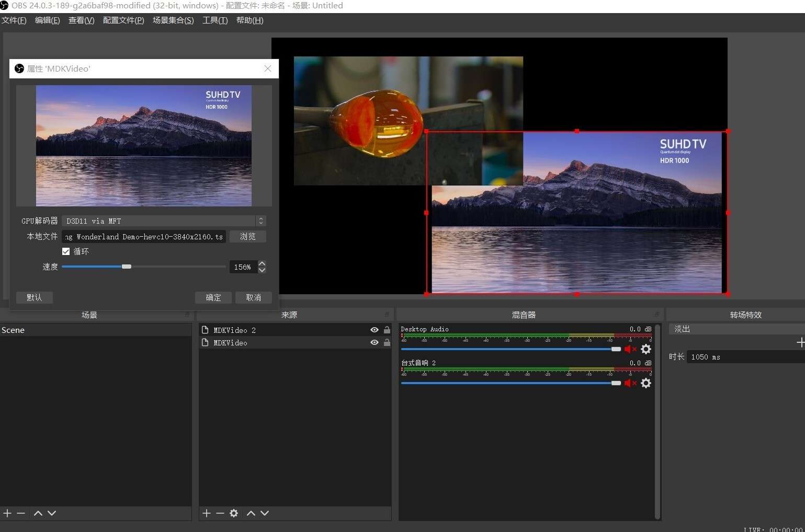Click 浏览 browse button
Image resolution: width=805 pixels, height=532 pixels.
pyautogui.click(x=248, y=236)
